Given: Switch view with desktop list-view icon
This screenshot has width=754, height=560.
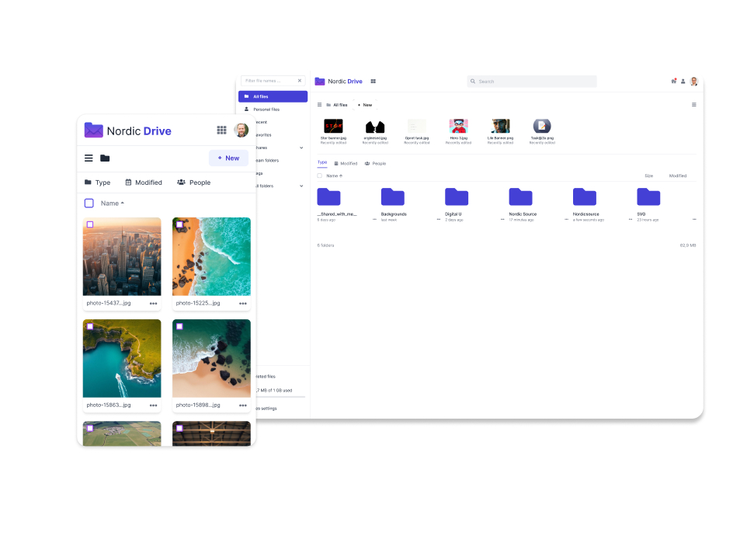Looking at the screenshot, I should click(694, 104).
